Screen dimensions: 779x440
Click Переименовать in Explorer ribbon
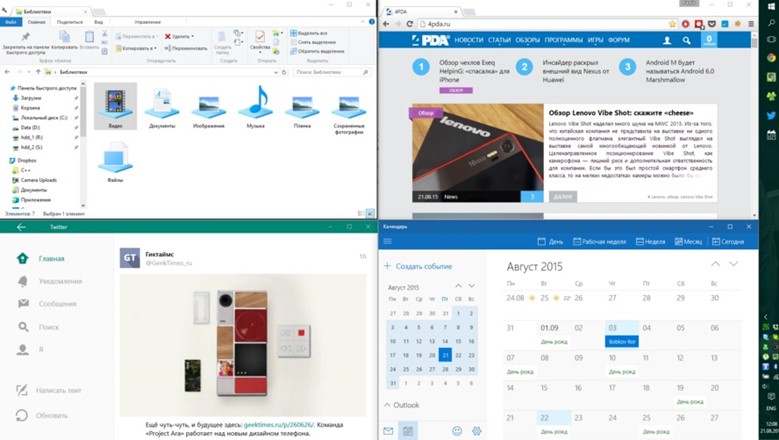tap(185, 48)
